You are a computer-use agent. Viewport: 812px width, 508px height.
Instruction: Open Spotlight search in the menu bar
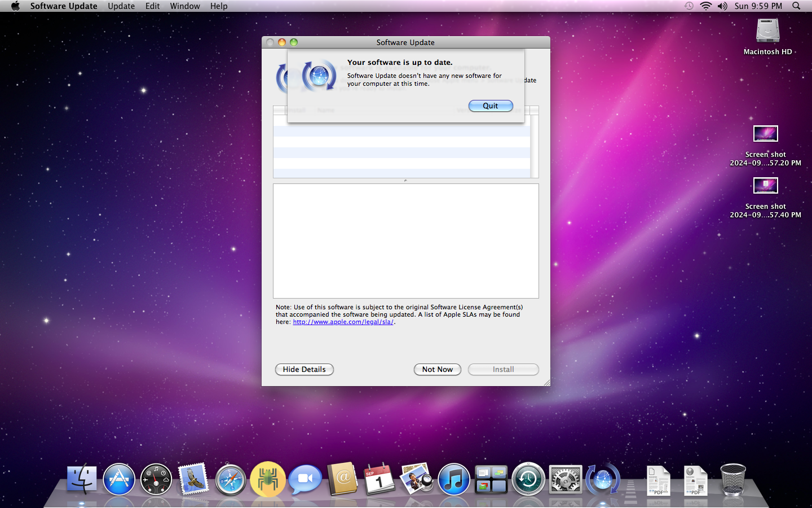(796, 6)
